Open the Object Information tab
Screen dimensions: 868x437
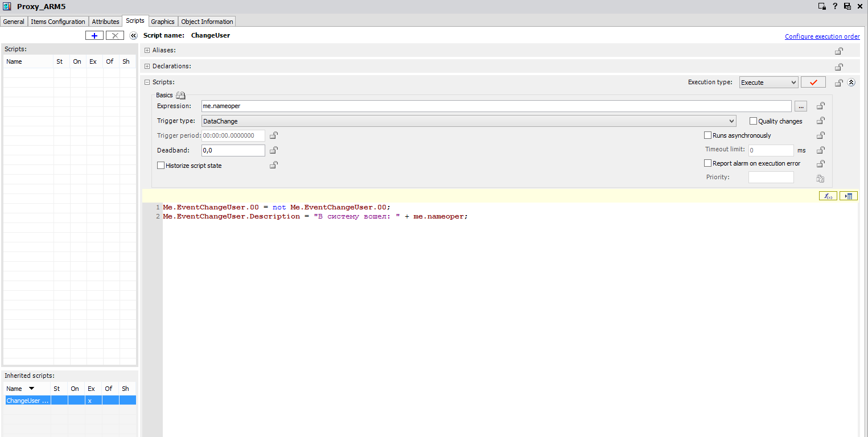coord(207,22)
